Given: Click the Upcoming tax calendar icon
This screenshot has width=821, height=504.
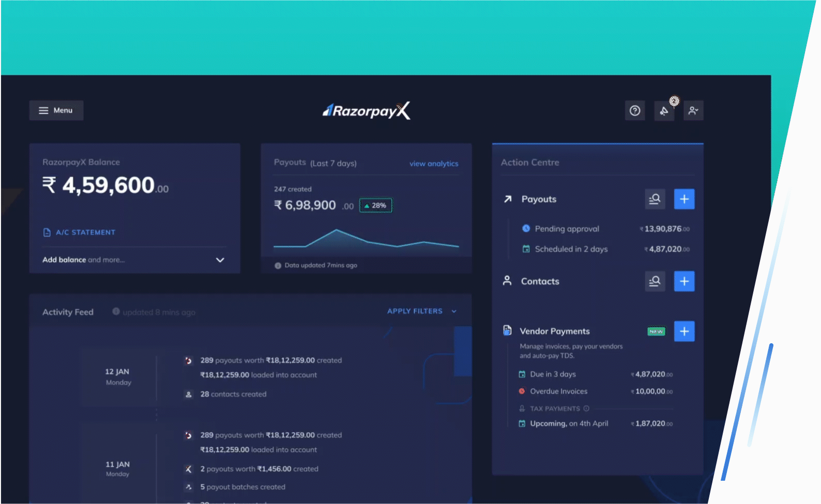Looking at the screenshot, I should (x=522, y=424).
